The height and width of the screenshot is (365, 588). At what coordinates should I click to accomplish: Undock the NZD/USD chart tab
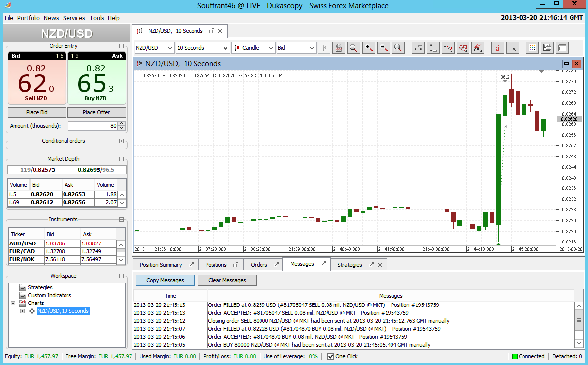(x=212, y=31)
